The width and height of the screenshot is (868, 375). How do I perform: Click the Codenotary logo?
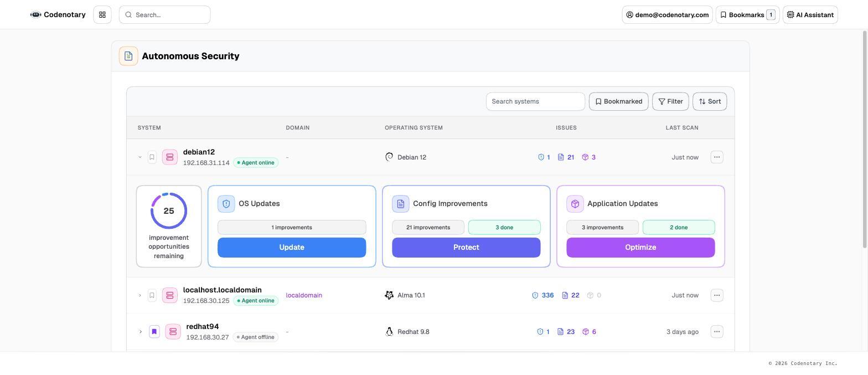pos(58,15)
